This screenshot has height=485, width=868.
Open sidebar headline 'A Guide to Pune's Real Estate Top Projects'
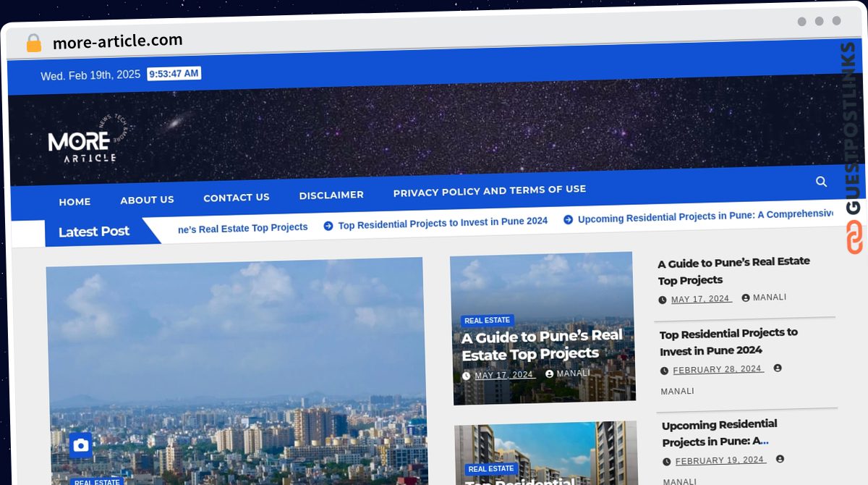click(733, 270)
